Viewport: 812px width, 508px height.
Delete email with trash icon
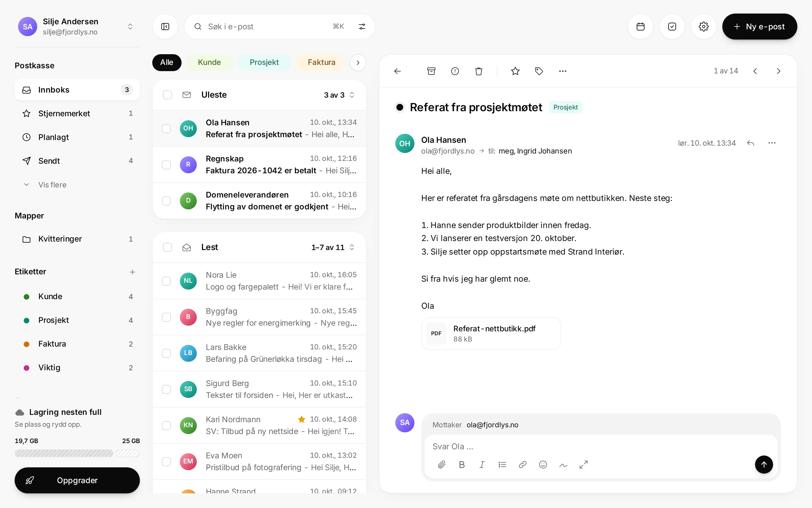tap(478, 71)
